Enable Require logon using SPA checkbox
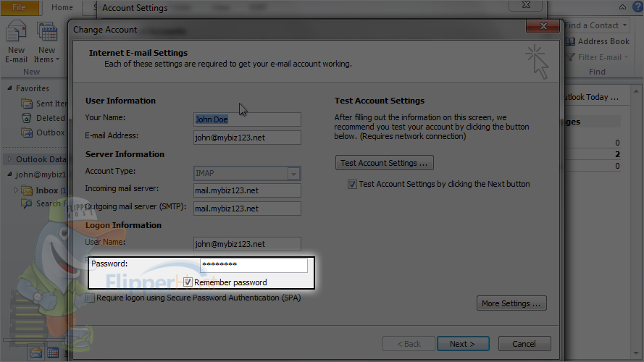This screenshot has width=644, height=362. (90, 298)
